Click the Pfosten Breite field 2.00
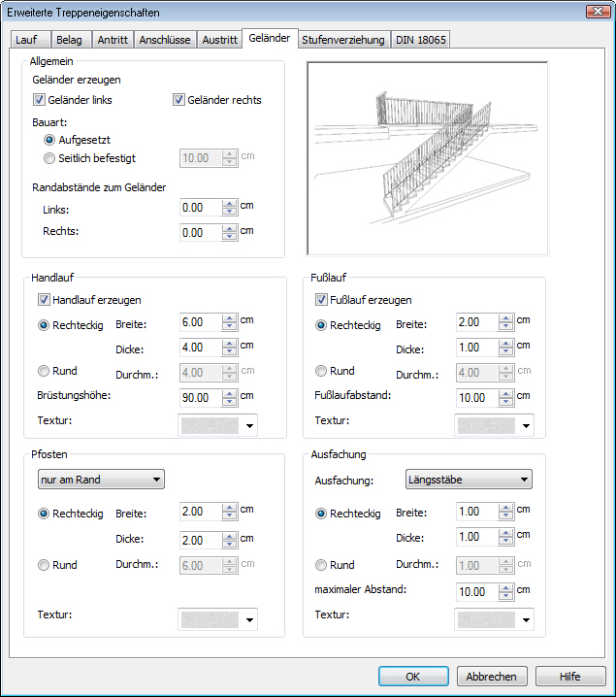Image resolution: width=616 pixels, height=697 pixels. (x=201, y=512)
